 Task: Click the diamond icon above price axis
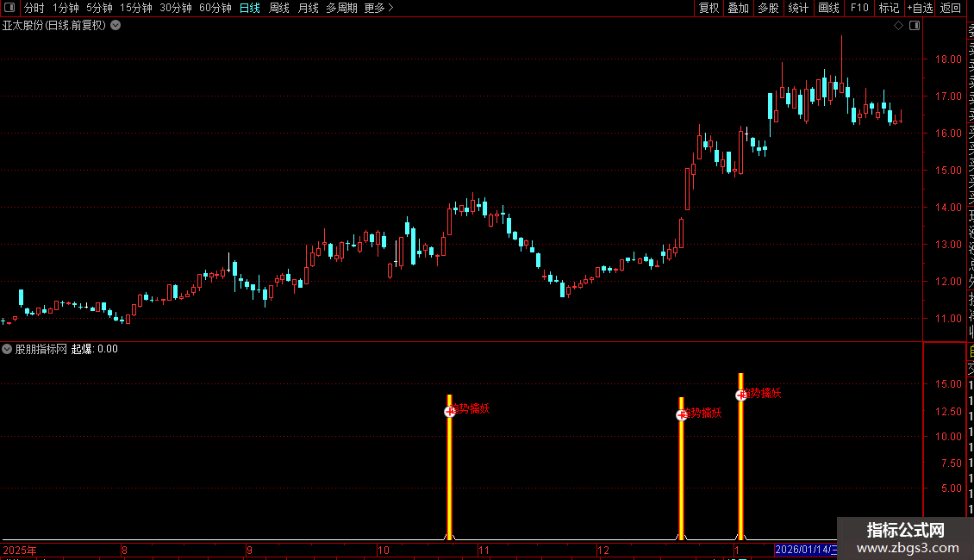(898, 26)
